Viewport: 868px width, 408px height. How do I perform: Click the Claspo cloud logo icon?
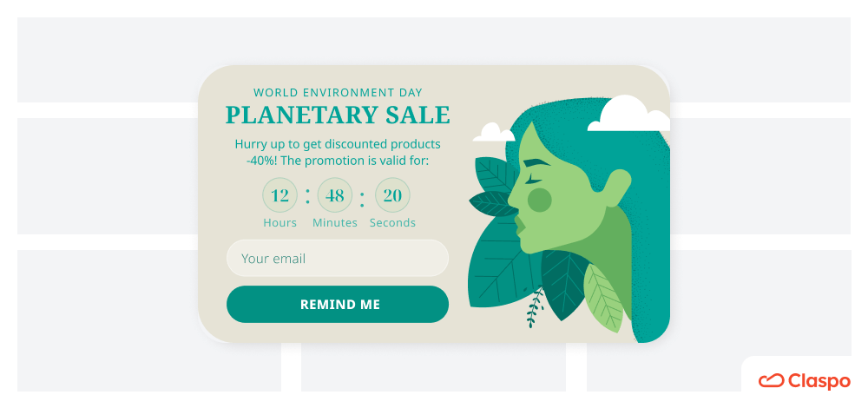coord(771,380)
